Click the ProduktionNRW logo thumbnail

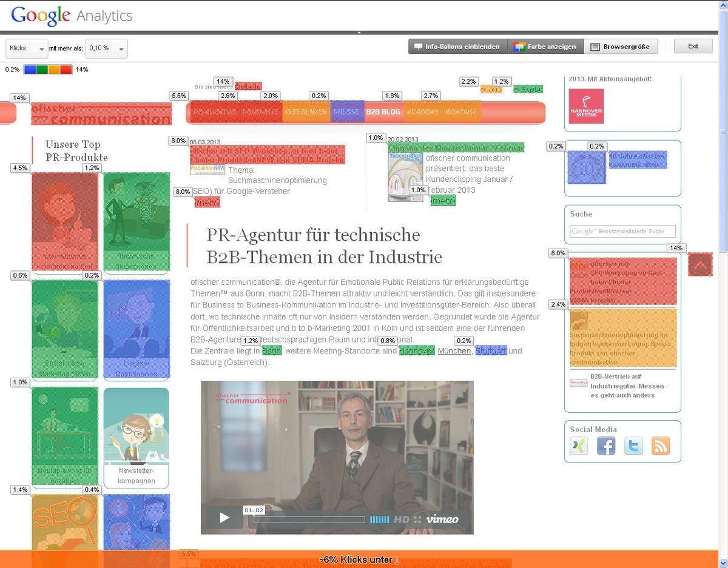tap(207, 170)
